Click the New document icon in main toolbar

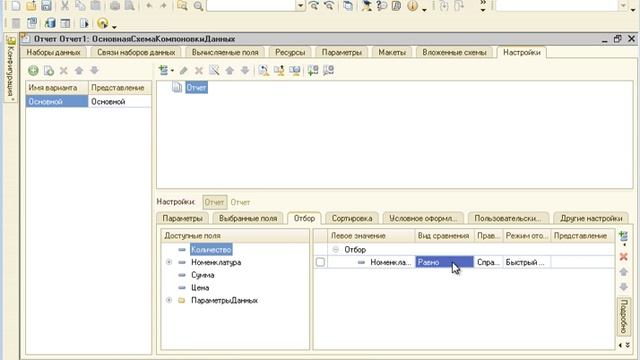pyautogui.click(x=16, y=5)
